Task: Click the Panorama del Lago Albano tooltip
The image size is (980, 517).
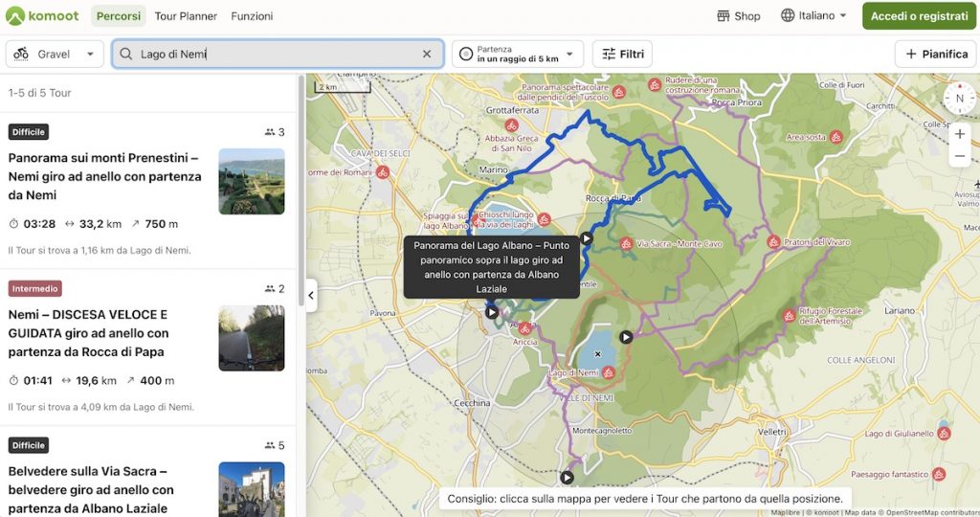Action: click(x=491, y=267)
